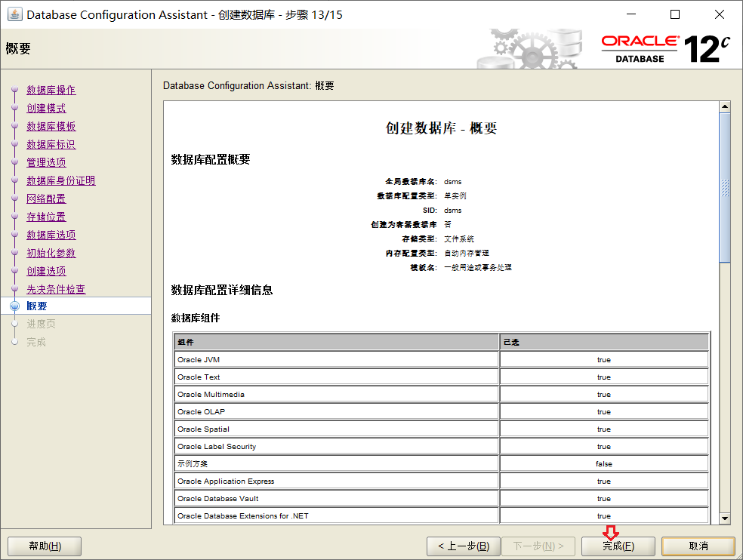
Task: Click the 一般用途或事务处理 template value
Action: coord(478,267)
